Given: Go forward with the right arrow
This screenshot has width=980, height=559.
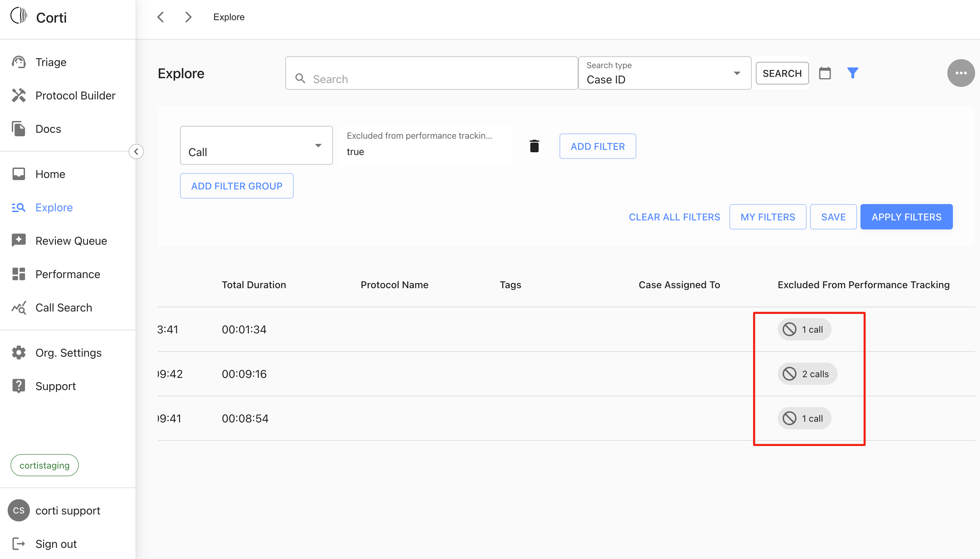Looking at the screenshot, I should click(188, 17).
